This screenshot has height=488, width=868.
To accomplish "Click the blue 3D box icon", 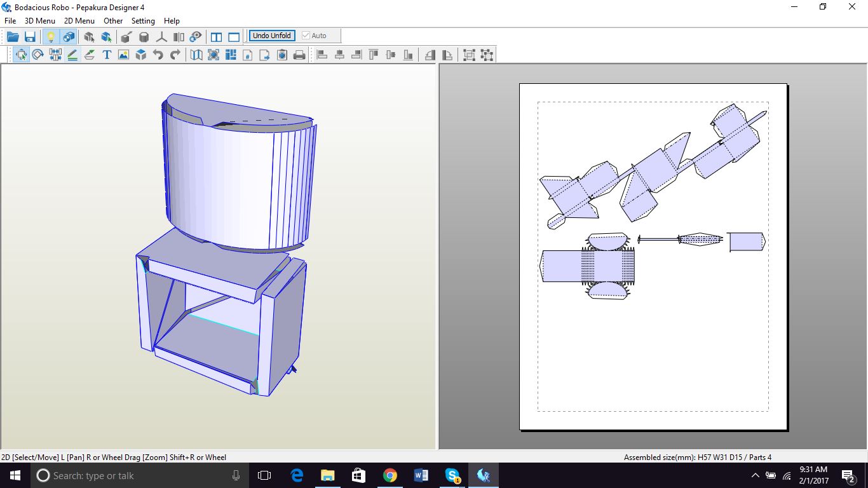I will 141,55.
